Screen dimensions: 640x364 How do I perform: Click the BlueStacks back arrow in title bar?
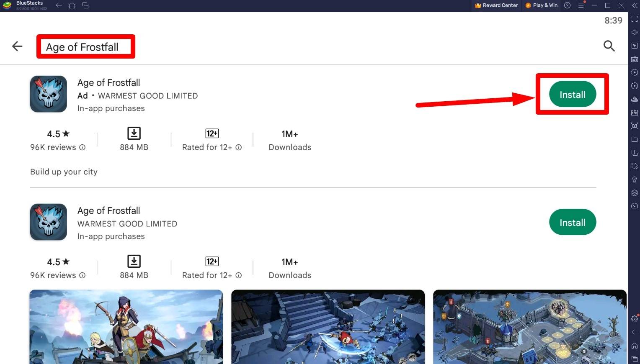59,5
